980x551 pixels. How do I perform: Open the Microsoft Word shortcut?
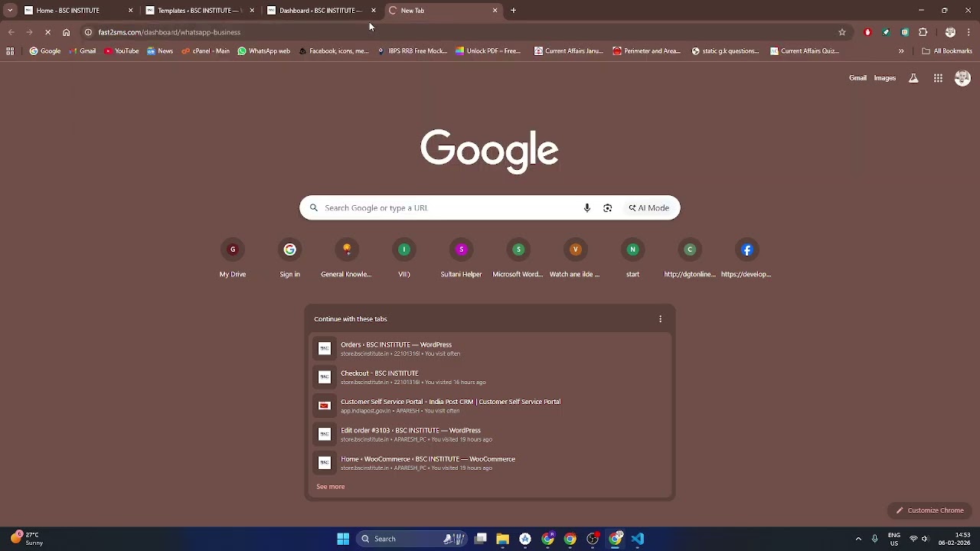coord(518,259)
